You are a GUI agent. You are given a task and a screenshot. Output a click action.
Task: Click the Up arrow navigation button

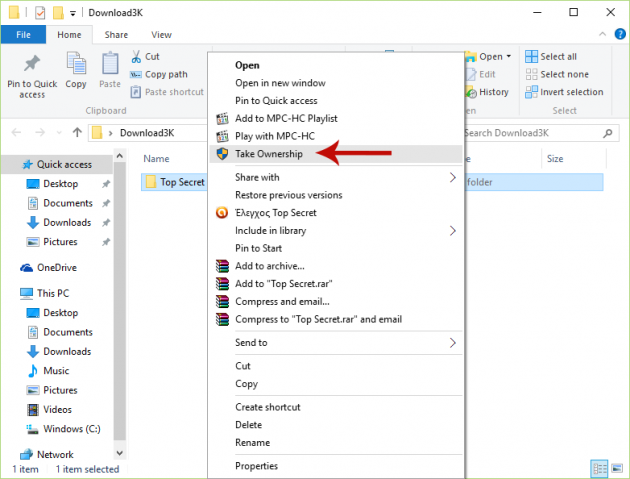pos(77,132)
